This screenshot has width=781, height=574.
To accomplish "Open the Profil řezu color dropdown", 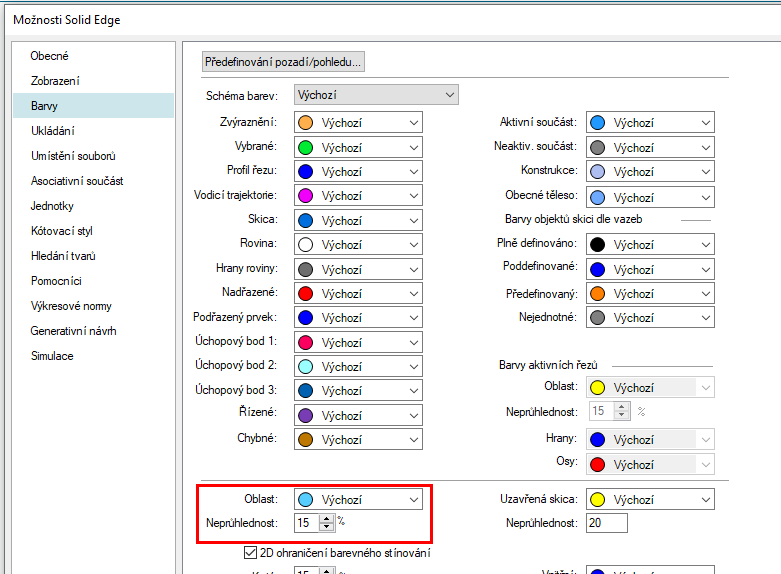I will 358,171.
